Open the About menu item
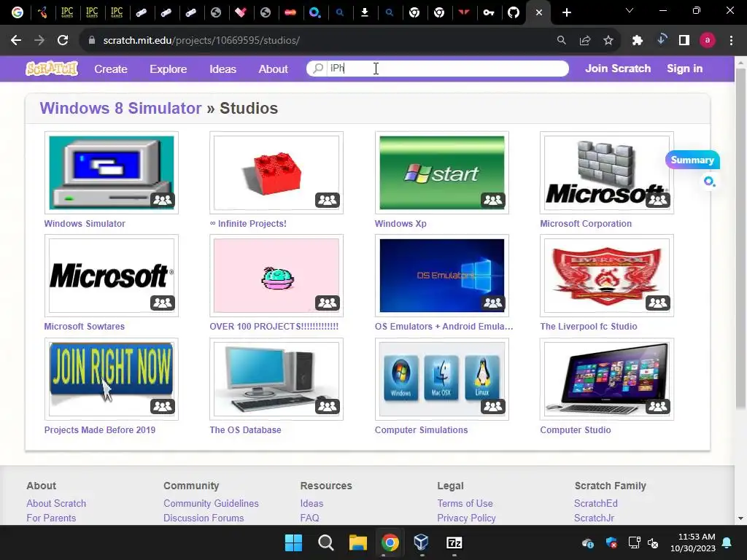The height and width of the screenshot is (560, 747). coord(273,69)
